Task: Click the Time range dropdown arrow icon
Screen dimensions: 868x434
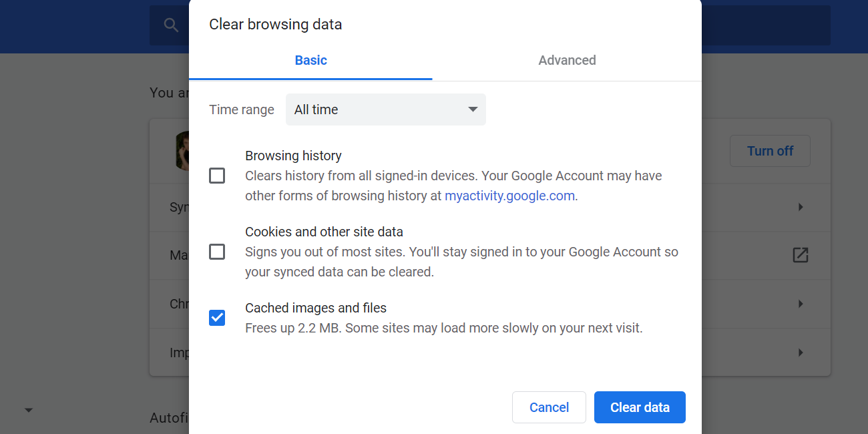Action: pos(472,109)
